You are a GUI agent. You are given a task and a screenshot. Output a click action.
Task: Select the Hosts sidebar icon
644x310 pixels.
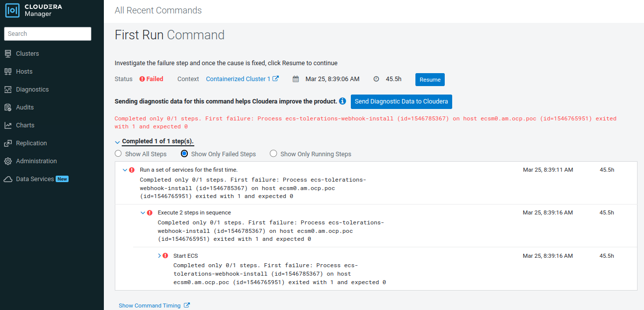(x=8, y=71)
